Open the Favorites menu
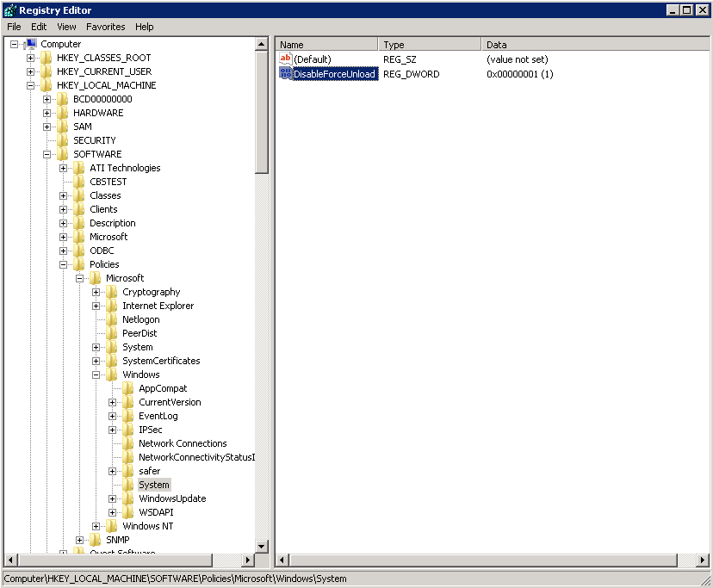 pyautogui.click(x=106, y=27)
